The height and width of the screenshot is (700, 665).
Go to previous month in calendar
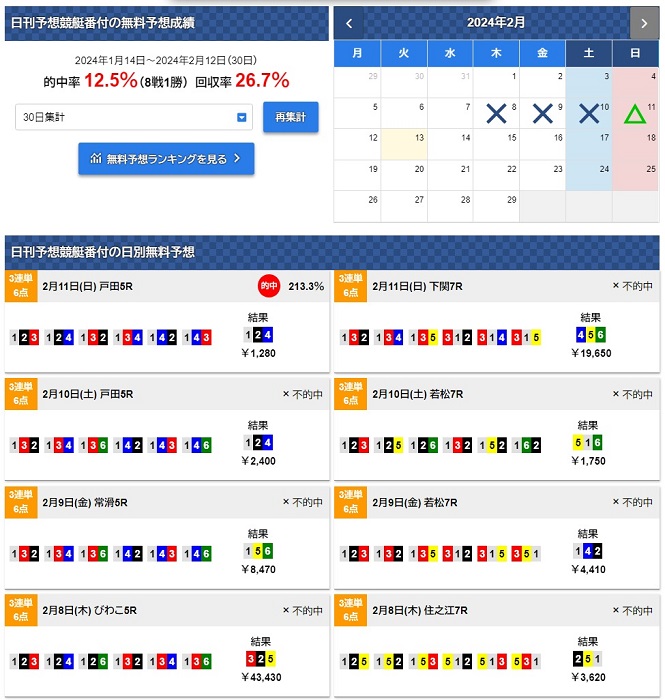coord(349,23)
